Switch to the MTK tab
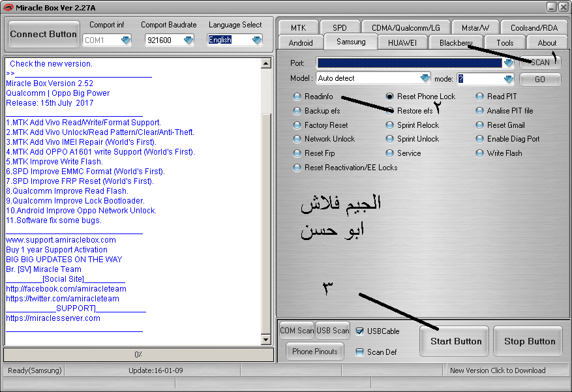The image size is (572, 392). coord(299,27)
